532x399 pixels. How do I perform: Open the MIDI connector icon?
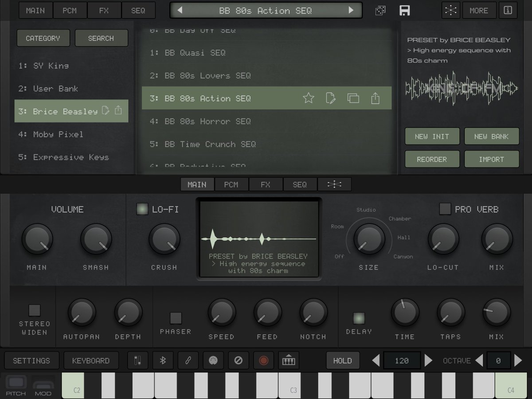point(213,360)
